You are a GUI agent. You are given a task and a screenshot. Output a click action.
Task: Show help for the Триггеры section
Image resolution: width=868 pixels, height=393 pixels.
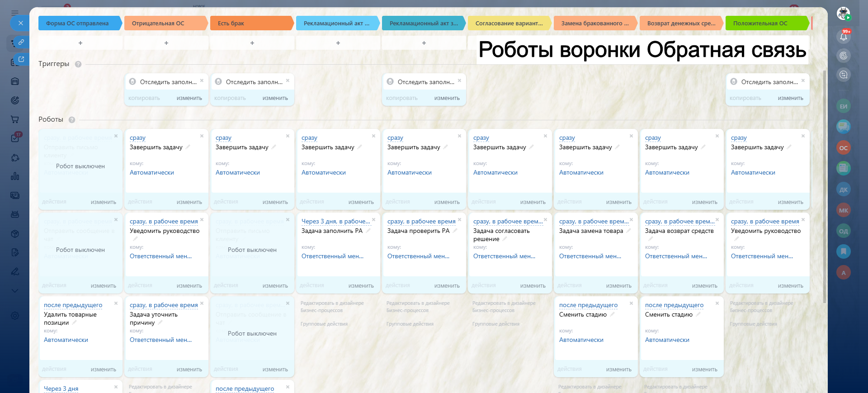[x=78, y=64]
